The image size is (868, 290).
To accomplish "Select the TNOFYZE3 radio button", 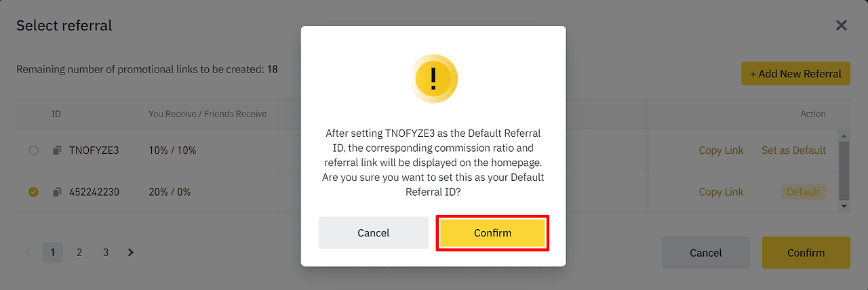I will 34,150.
